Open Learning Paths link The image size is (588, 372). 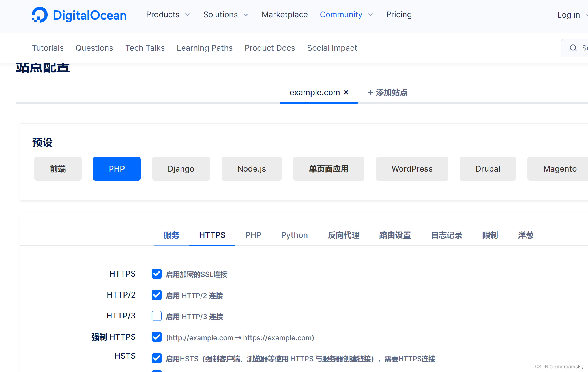(x=205, y=48)
